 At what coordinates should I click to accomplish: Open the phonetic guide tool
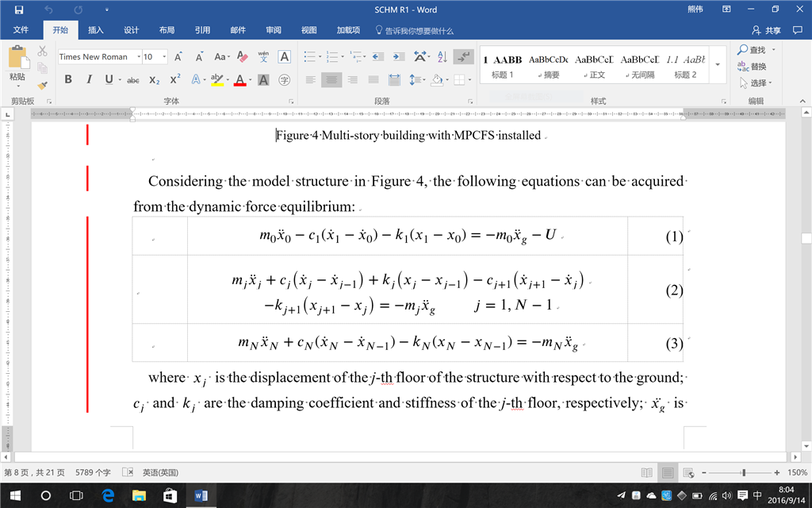263,56
